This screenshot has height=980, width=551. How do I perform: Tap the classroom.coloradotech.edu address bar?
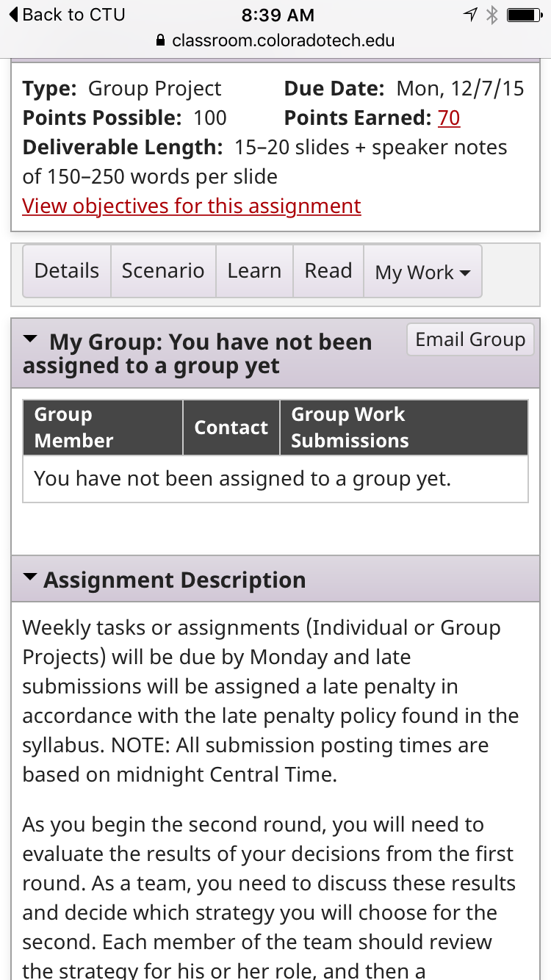[275, 41]
